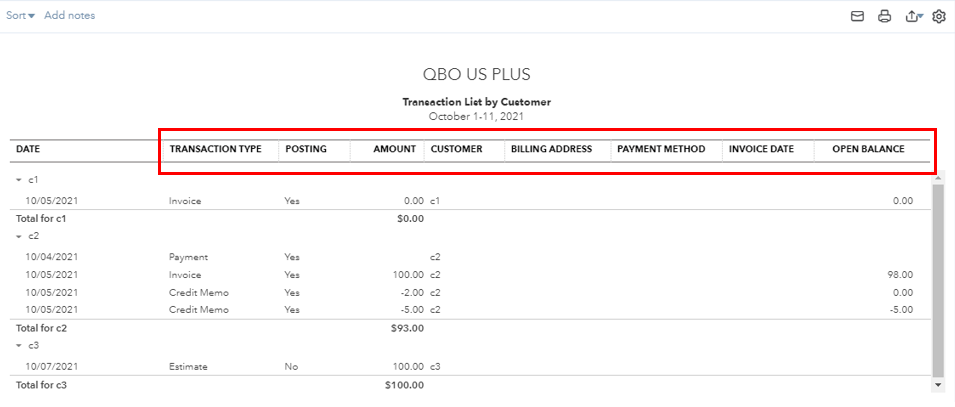Click the INVOICE DATE column header
This screenshot has height=407, width=955.
pos(761,149)
